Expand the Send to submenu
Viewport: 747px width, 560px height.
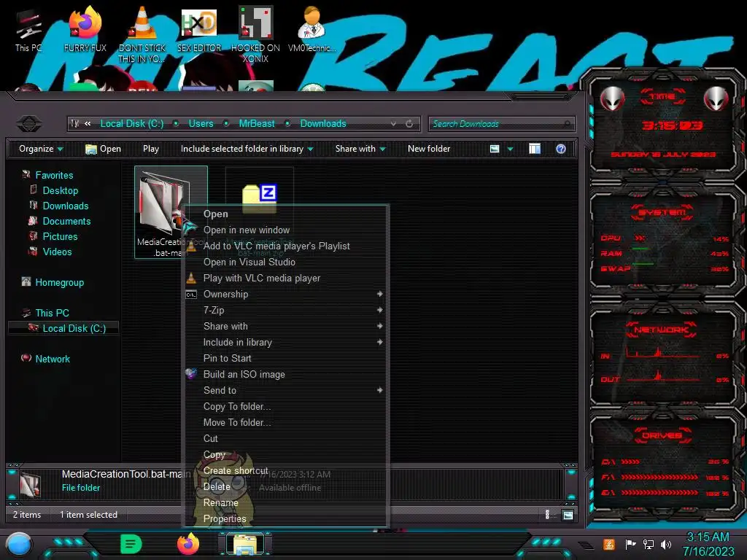(285, 391)
